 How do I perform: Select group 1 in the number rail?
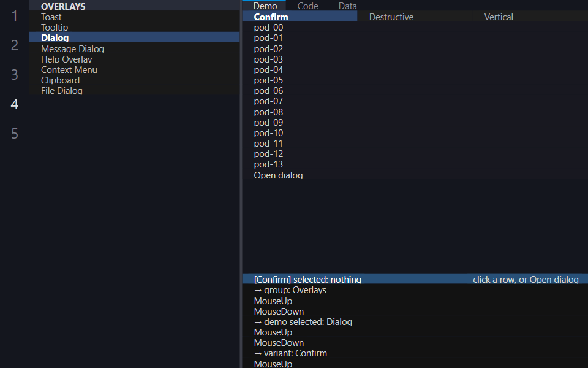[14, 16]
